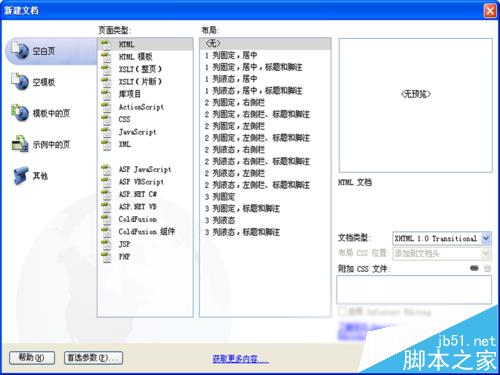Screen dimensions: 500x375
Task: Pick the ASP.NET VB file icon
Action: [106, 207]
